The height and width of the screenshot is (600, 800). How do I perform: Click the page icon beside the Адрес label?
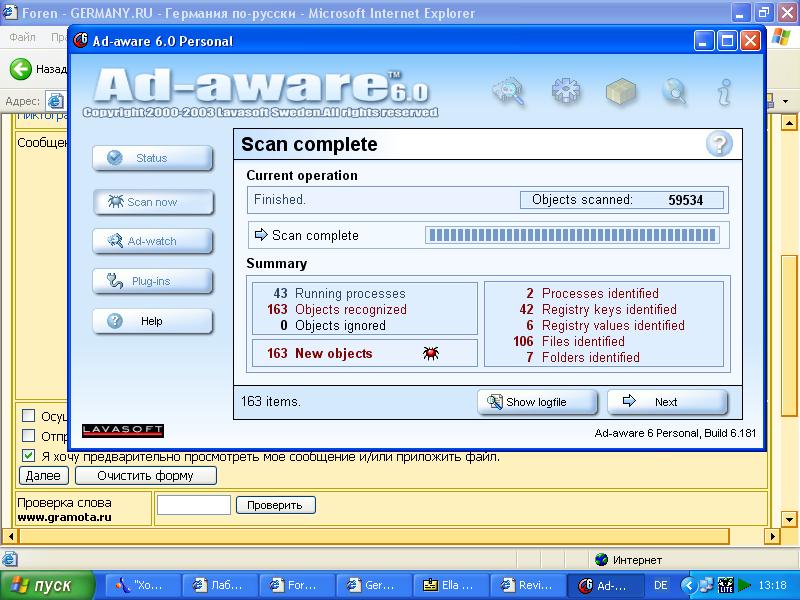tap(55, 101)
